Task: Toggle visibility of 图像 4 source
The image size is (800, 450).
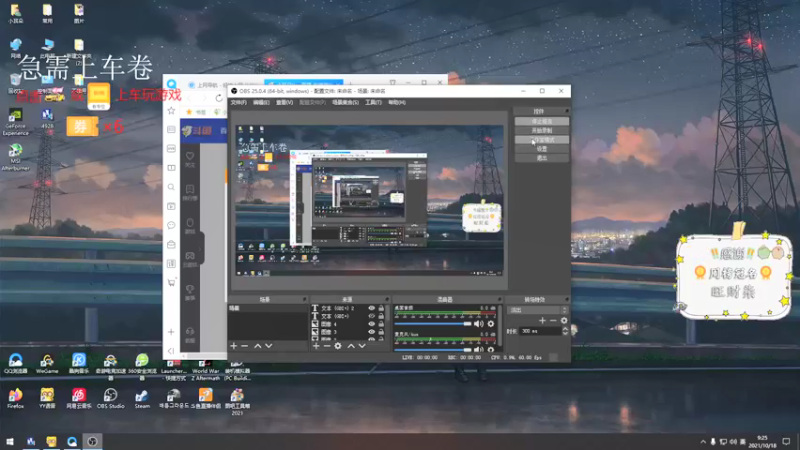Action: 371,324
